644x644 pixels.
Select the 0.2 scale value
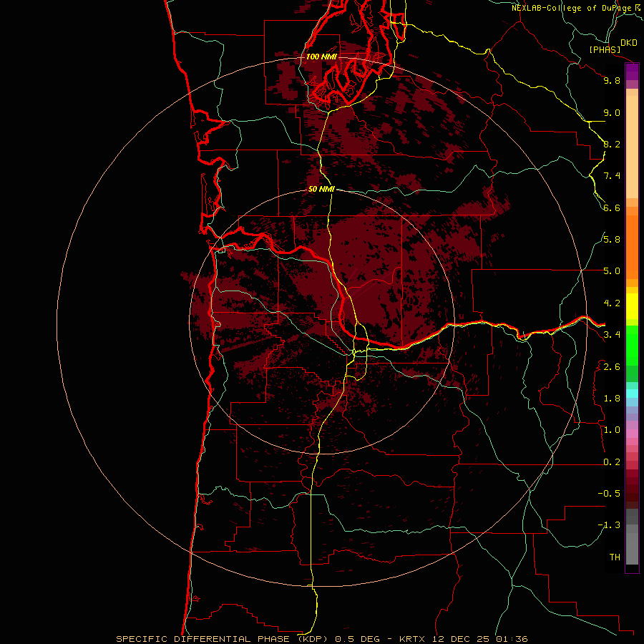[x=612, y=462]
